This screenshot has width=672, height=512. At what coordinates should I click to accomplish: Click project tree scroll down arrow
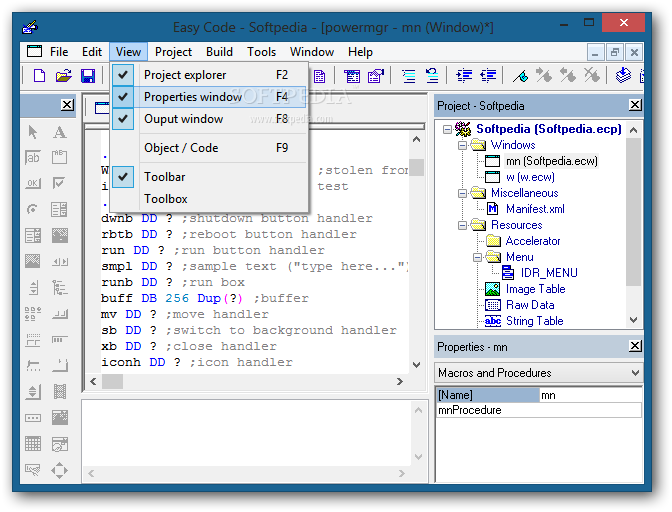point(633,320)
